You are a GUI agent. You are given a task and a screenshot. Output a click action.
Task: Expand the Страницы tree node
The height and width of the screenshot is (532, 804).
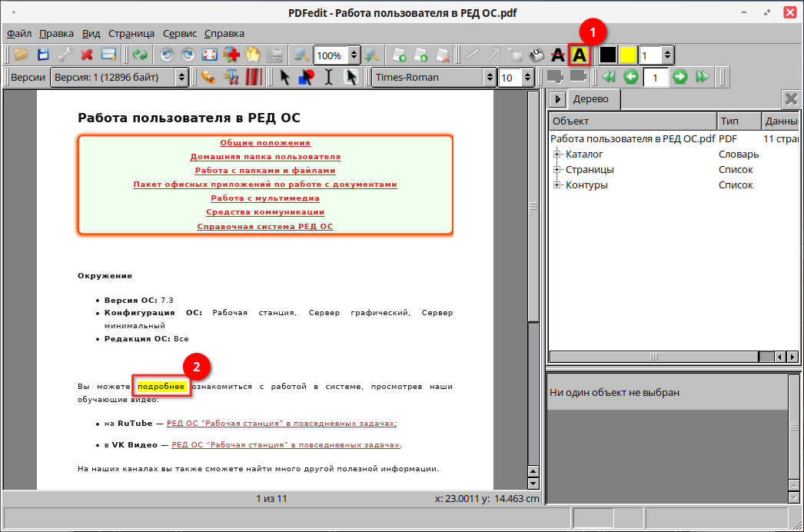pyautogui.click(x=557, y=170)
